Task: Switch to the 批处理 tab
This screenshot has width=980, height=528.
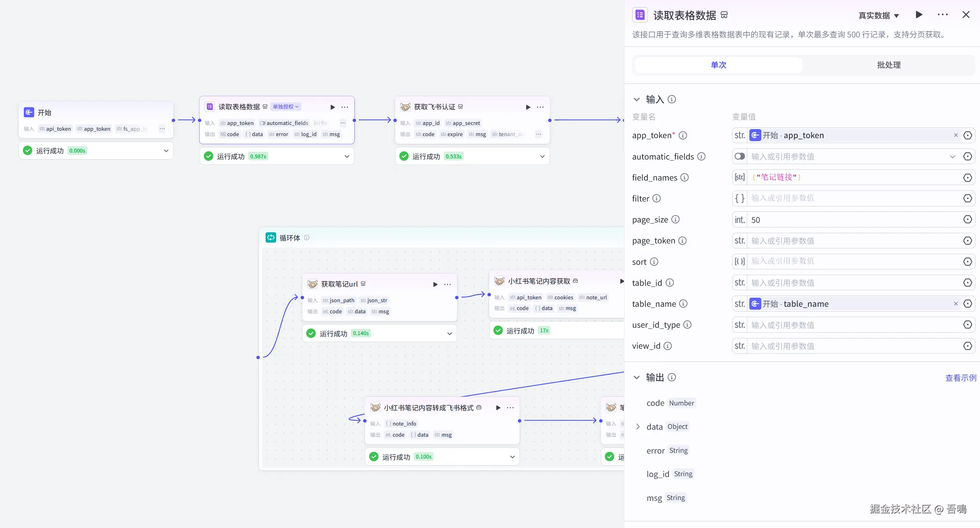Action: click(889, 65)
